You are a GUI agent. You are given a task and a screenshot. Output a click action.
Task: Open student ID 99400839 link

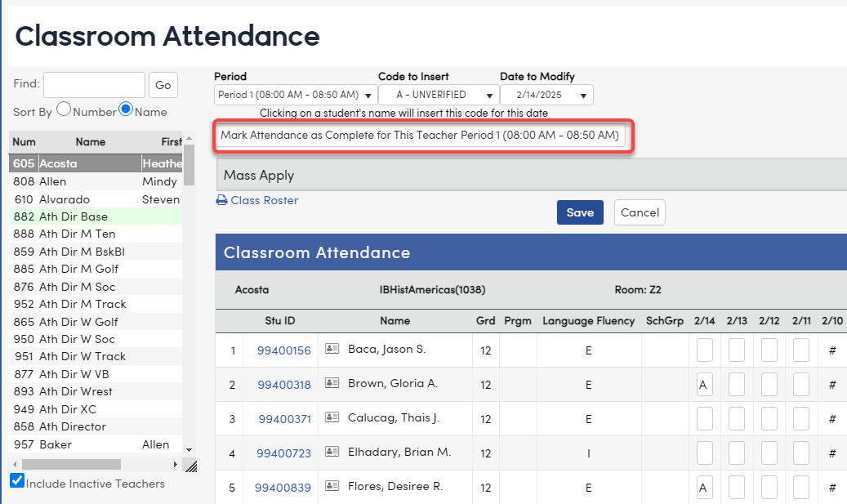point(283,488)
